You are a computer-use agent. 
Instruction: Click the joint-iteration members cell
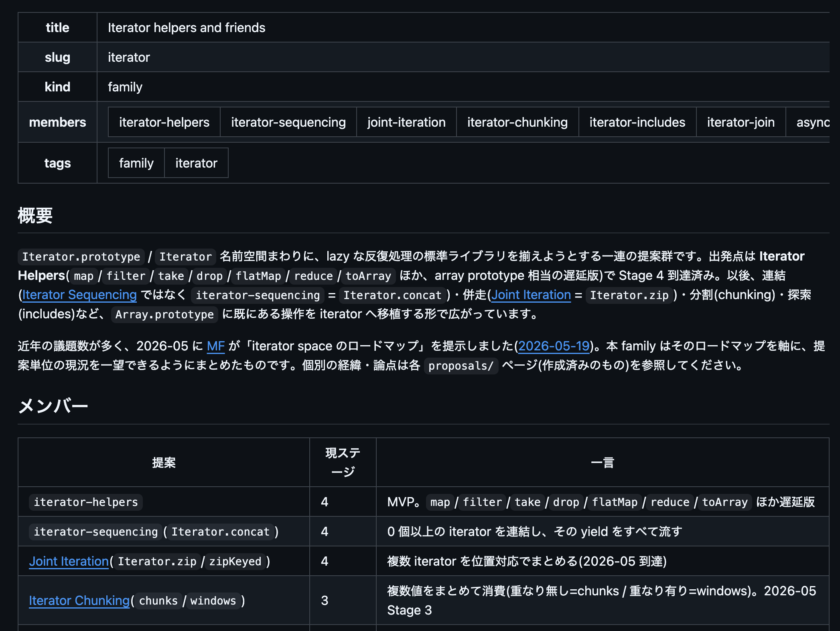[406, 122]
